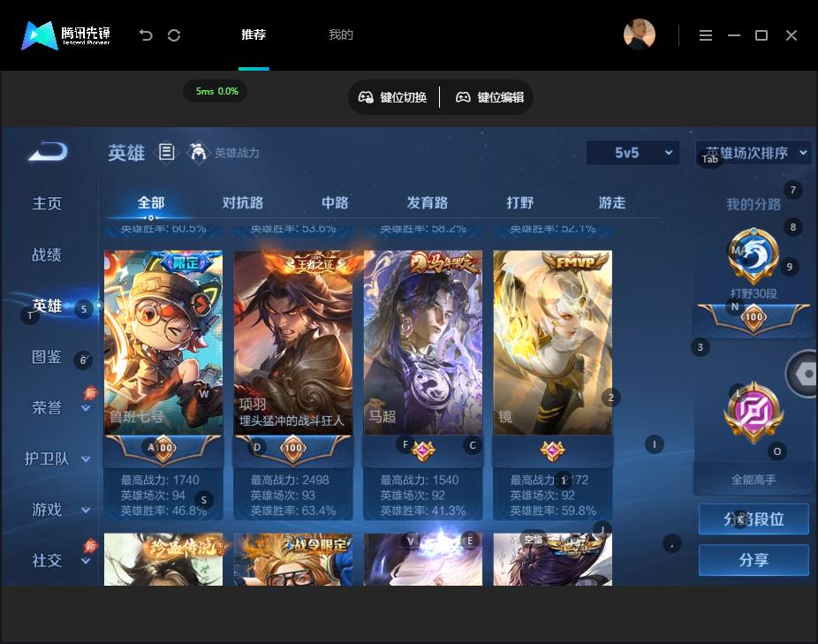Open 图鉴 in the sidebar
The width and height of the screenshot is (818, 644).
[x=47, y=356]
